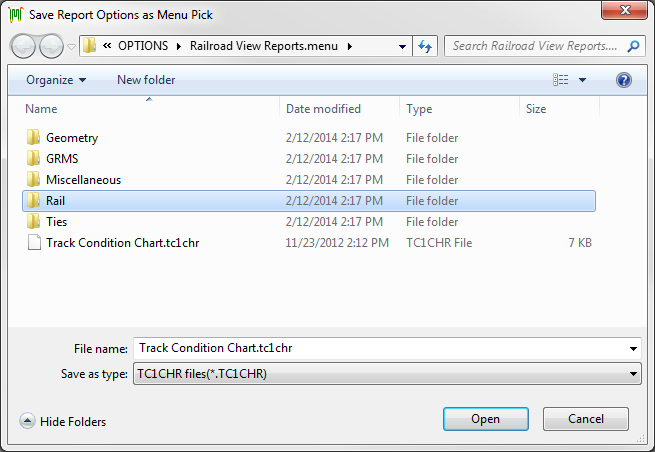Click into the File name text field
The image size is (655, 452).
[380, 348]
